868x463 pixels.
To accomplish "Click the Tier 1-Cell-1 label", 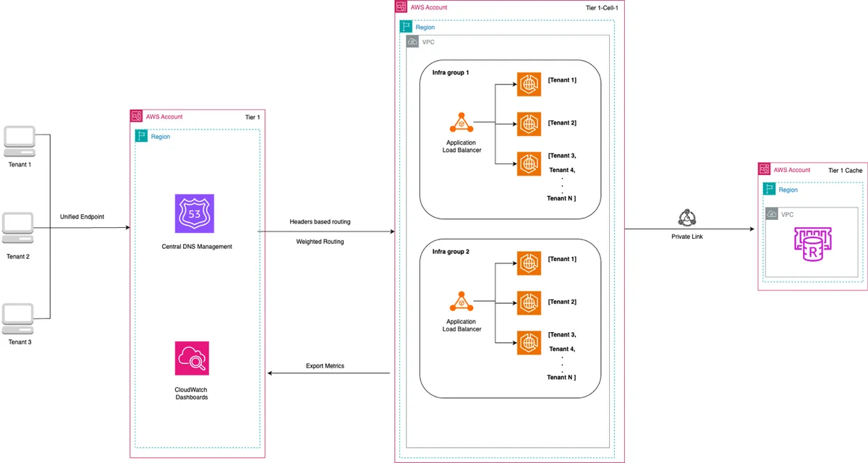I will (602, 7).
